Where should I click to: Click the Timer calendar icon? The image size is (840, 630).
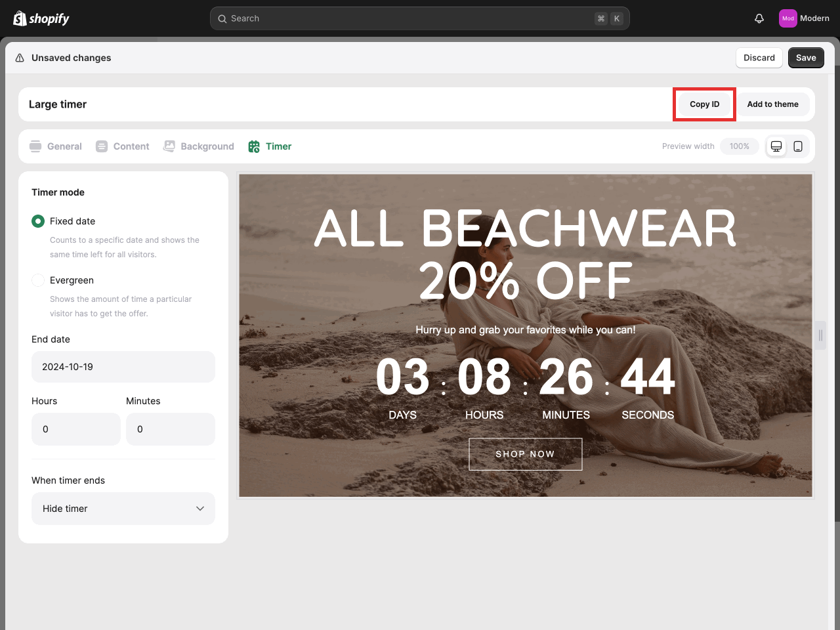(x=254, y=146)
